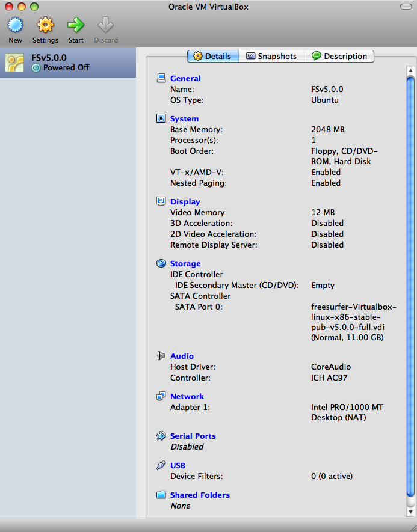Click the General section monitor icon
The height and width of the screenshot is (532, 417).
point(161,78)
